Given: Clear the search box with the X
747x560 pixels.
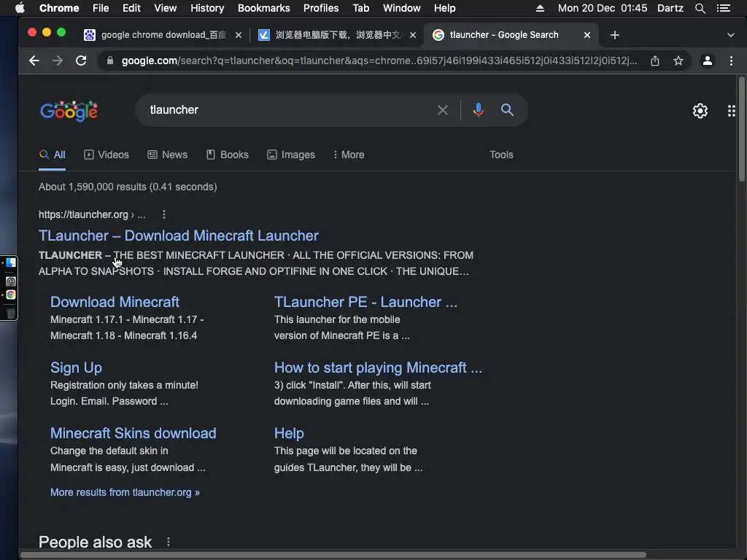Looking at the screenshot, I should coord(443,111).
